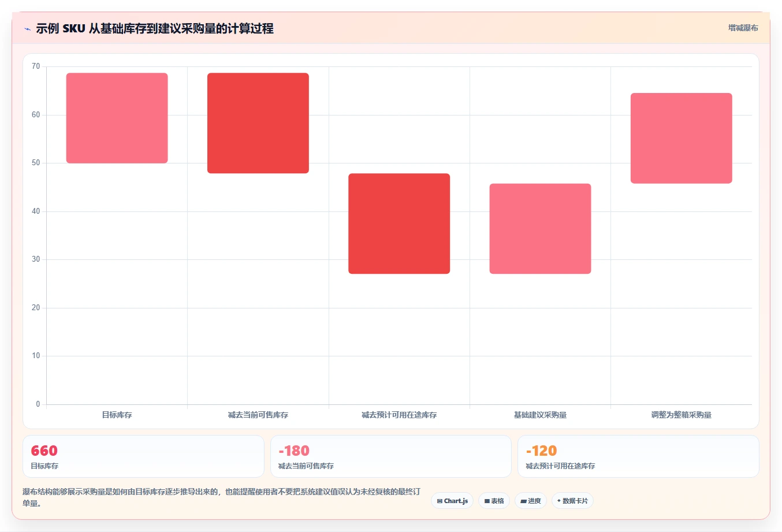Click the x-axis label 减去当前可售库存
Screen dimensions: 782x532
pos(258,415)
